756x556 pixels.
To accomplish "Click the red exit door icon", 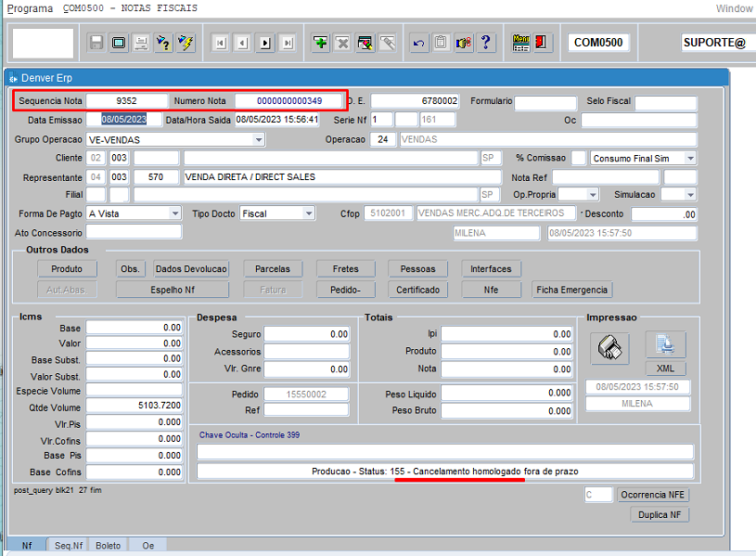I will pos(542,43).
